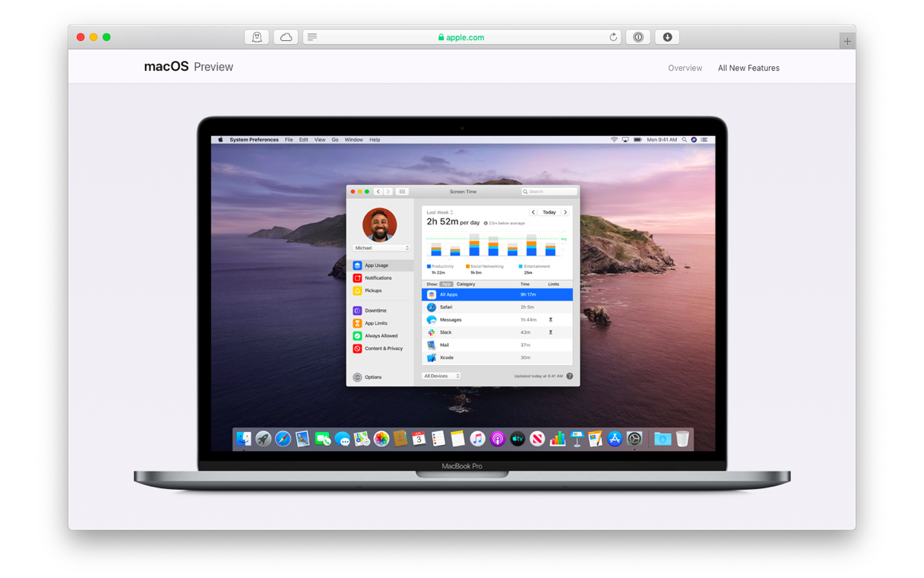Open Notification Center list icon
The image size is (924, 578).
click(704, 140)
